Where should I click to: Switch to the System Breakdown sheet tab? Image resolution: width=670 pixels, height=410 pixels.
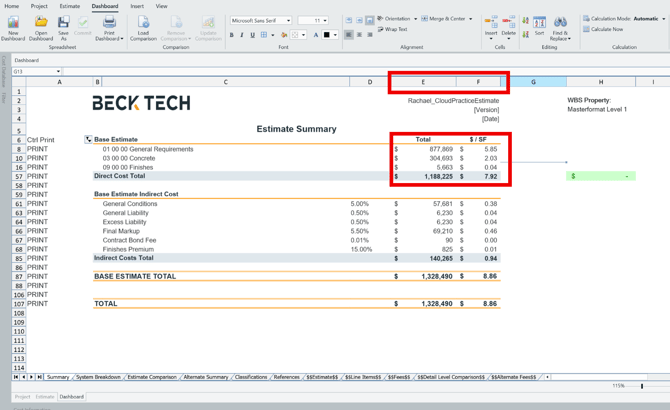tap(98, 377)
